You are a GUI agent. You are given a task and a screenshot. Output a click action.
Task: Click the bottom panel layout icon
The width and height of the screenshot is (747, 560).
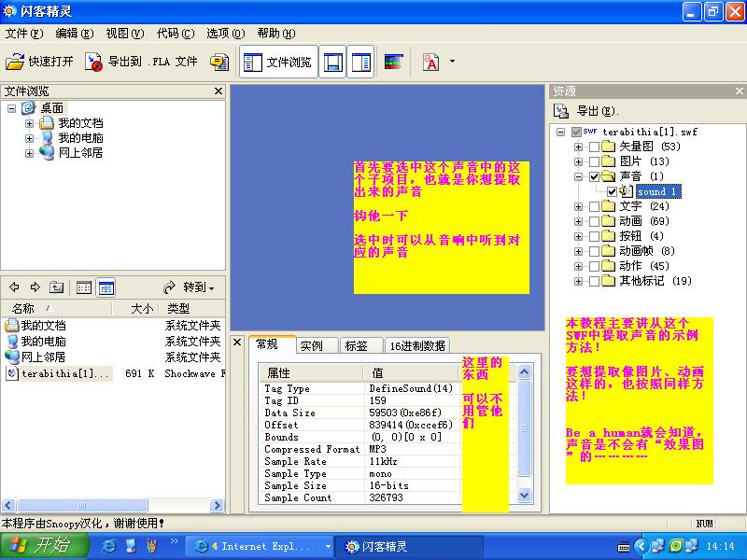coord(332,62)
